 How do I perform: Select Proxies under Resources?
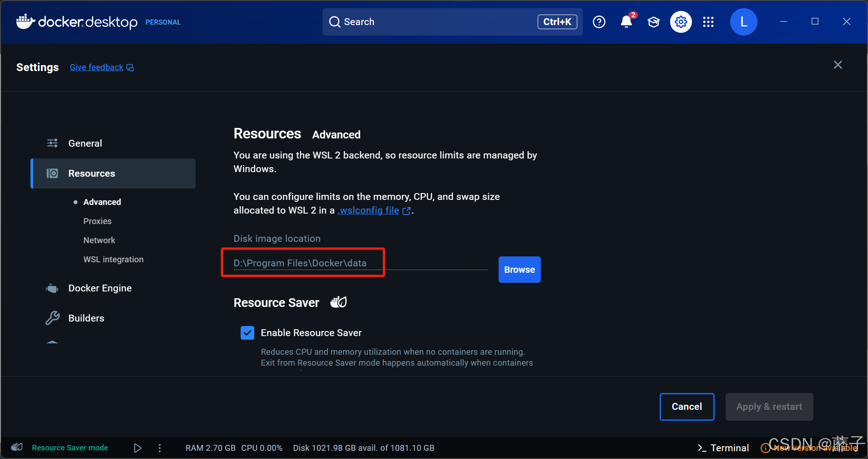(97, 221)
